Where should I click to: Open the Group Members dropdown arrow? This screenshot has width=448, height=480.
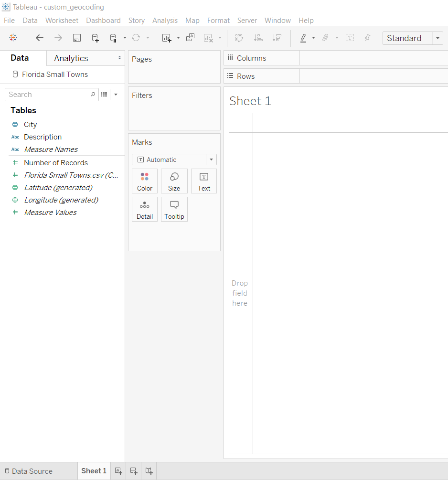pyautogui.click(x=337, y=38)
